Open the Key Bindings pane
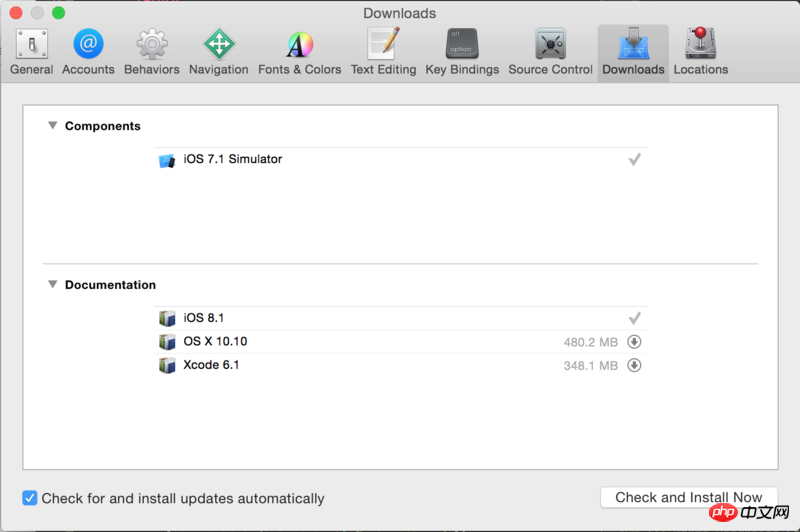This screenshot has width=800, height=532. pos(462,52)
